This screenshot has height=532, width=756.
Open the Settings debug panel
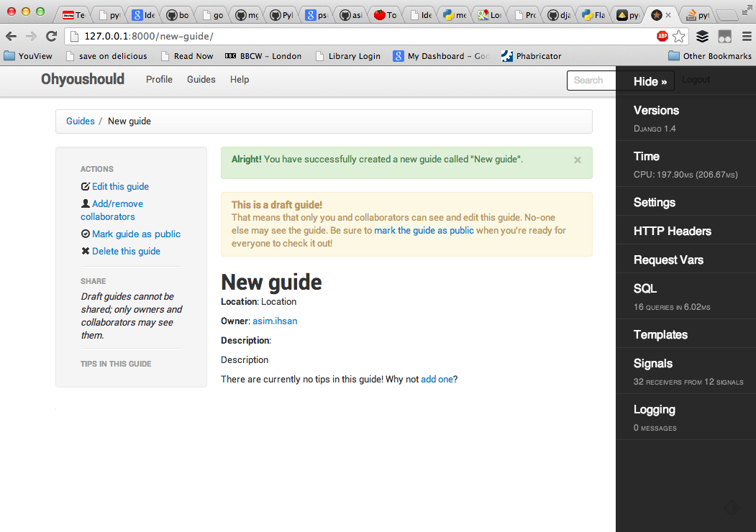pos(686,201)
